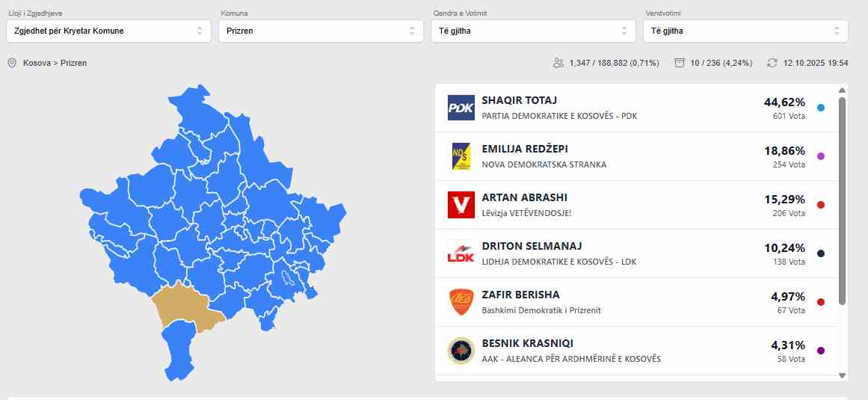This screenshot has height=400, width=868.
Task: Click the results list scroll down arrow
Action: tap(843, 375)
